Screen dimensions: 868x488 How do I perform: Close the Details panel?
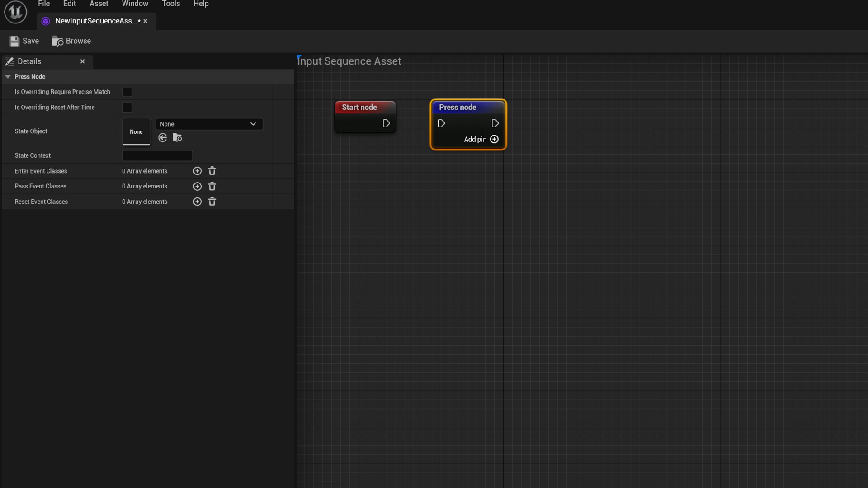82,61
